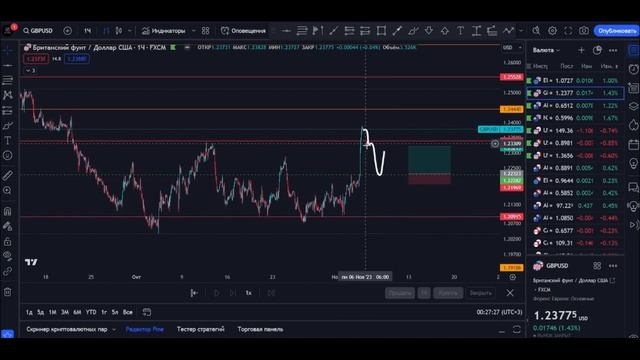Image resolution: width=640 pixels, height=360 pixels.
Task: Open GBPUSD details panel more options
Action: 613,266
